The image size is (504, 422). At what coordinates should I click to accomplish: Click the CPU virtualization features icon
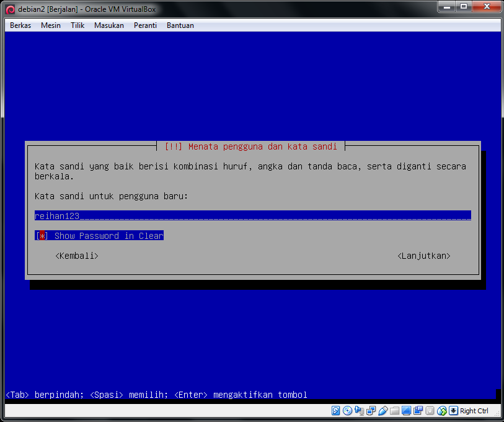pos(430,411)
